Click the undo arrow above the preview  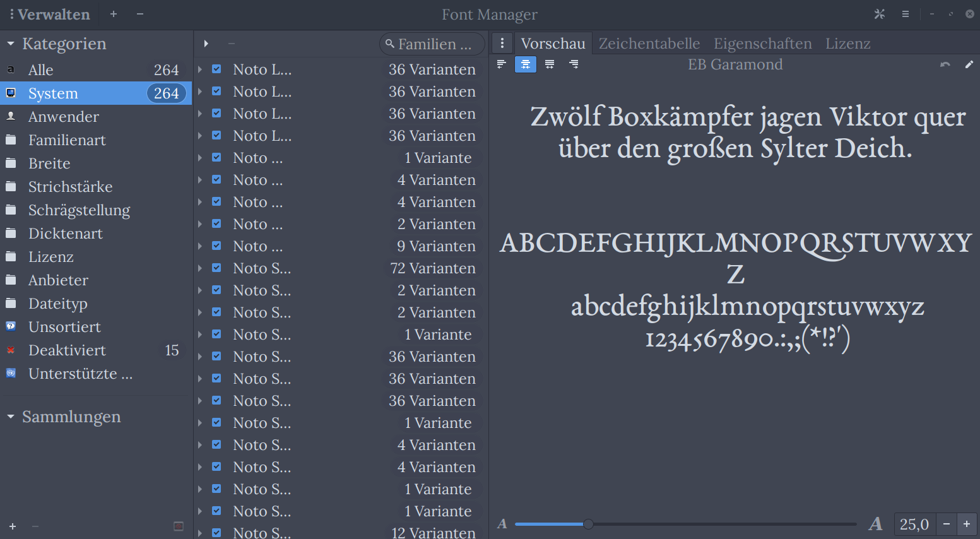click(945, 64)
